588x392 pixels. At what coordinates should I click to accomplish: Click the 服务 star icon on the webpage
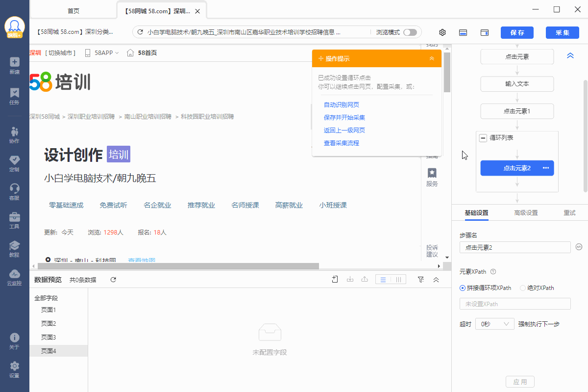tap(432, 173)
